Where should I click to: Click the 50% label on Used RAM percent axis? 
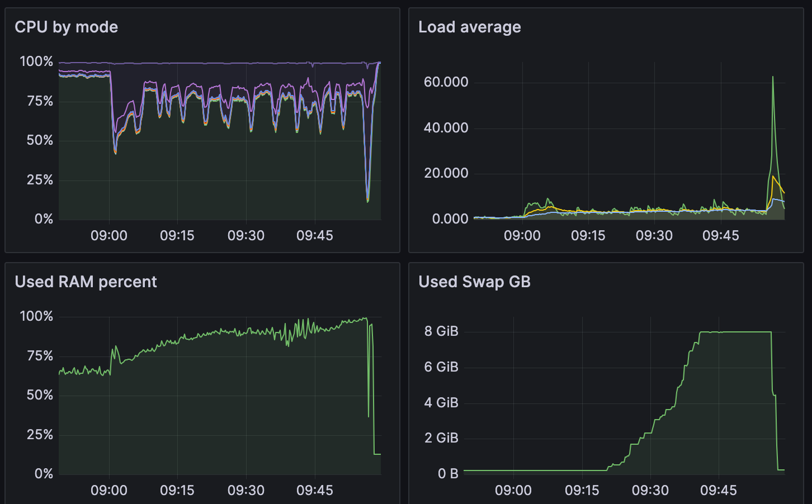(x=40, y=395)
